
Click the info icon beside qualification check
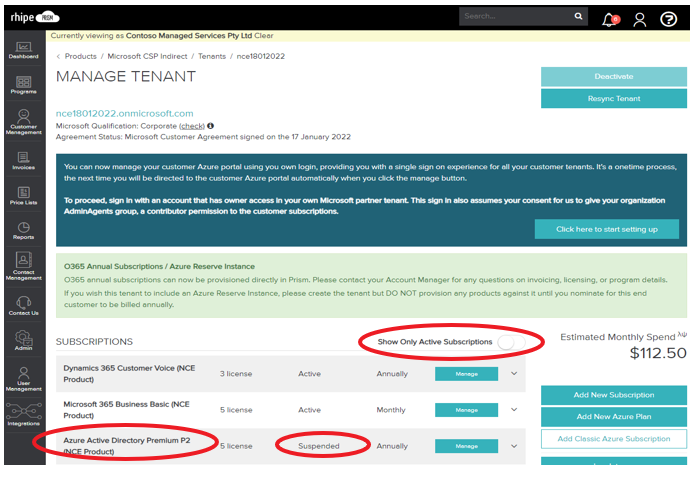210,126
